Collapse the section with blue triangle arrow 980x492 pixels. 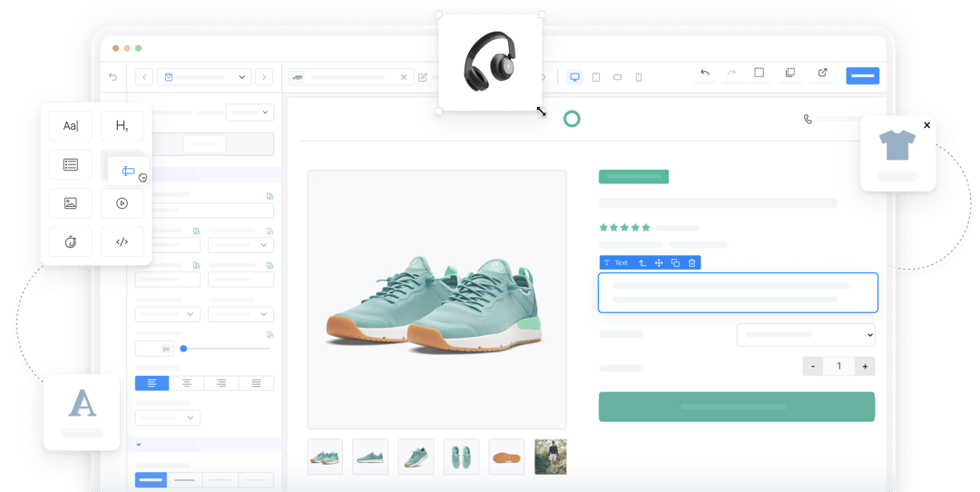[138, 445]
